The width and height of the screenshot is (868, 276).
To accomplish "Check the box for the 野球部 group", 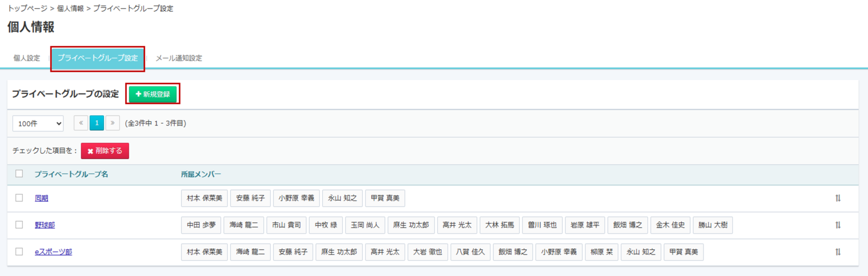I will 19,225.
